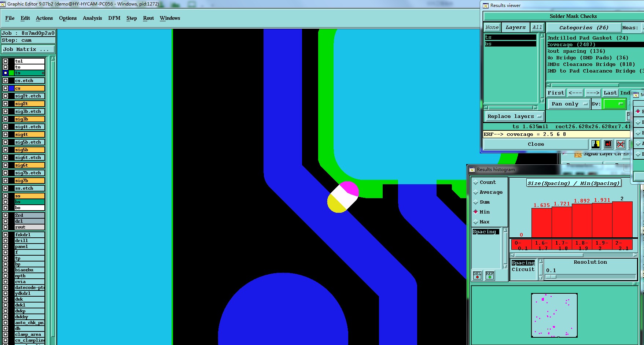Viewport: 644px width, 345px height.
Task: Click the yellow end of the measurement marker
Action: point(335,204)
